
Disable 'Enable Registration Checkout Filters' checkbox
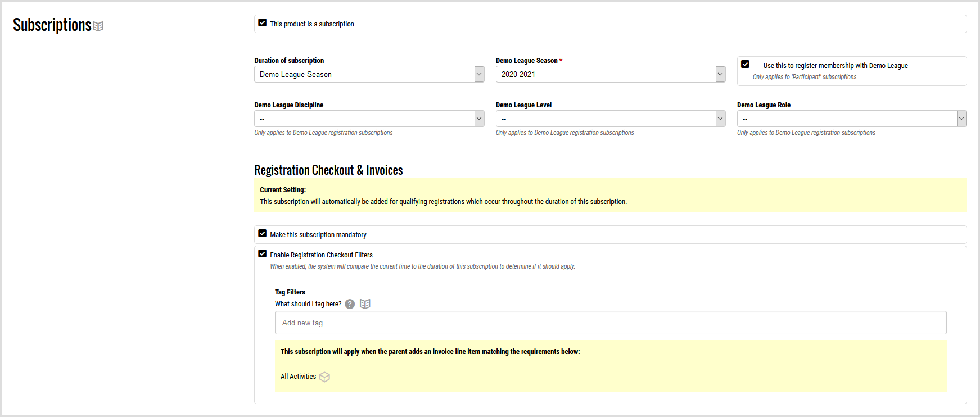click(x=263, y=254)
